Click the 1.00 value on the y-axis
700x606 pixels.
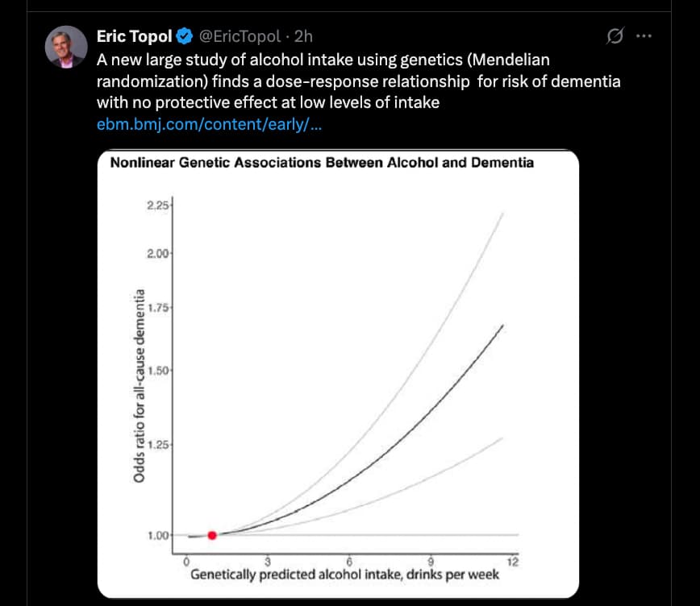point(158,535)
